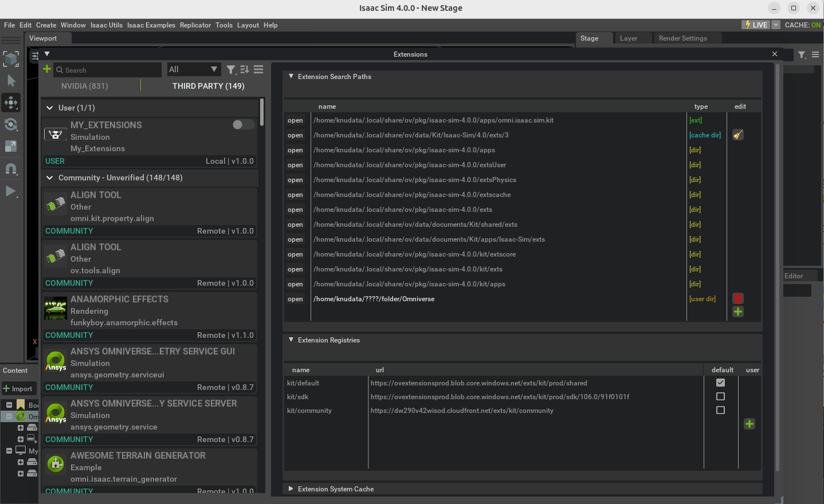Open viewport settings sliders icon
The image size is (824, 504).
pyautogui.click(x=35, y=56)
